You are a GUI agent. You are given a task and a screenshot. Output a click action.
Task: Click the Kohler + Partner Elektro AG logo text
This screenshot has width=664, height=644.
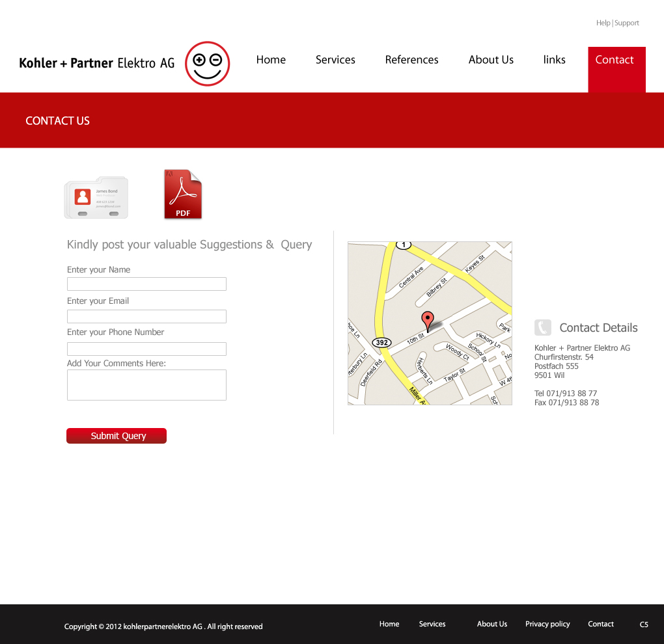pyautogui.click(x=97, y=63)
